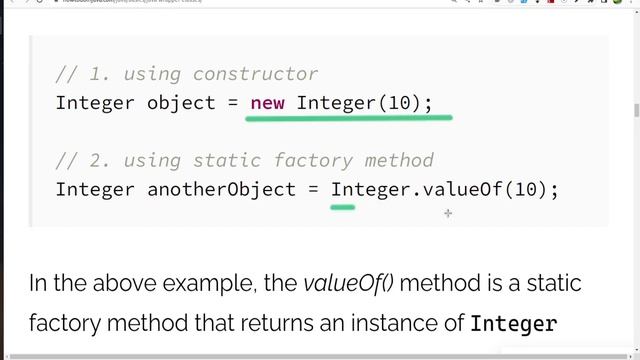Click italic 'valueOf()' in the paragraph
This screenshot has width=640, height=360.
349,283
